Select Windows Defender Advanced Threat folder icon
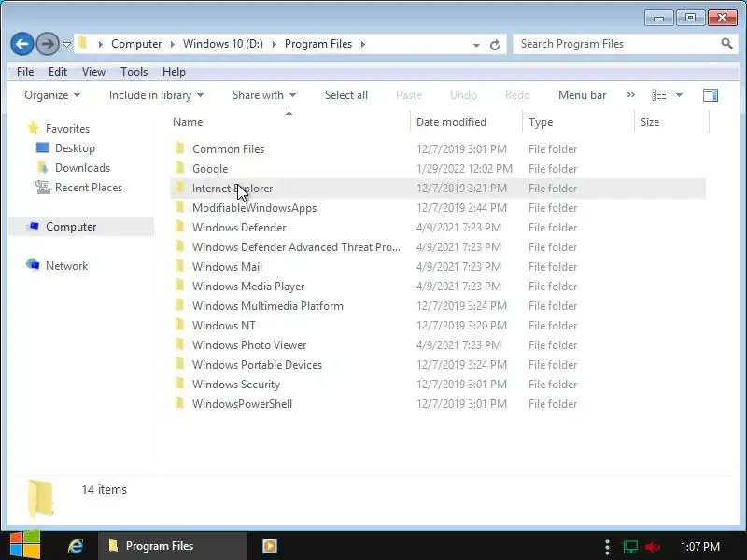Image resolution: width=747 pixels, height=560 pixels. [x=179, y=246]
